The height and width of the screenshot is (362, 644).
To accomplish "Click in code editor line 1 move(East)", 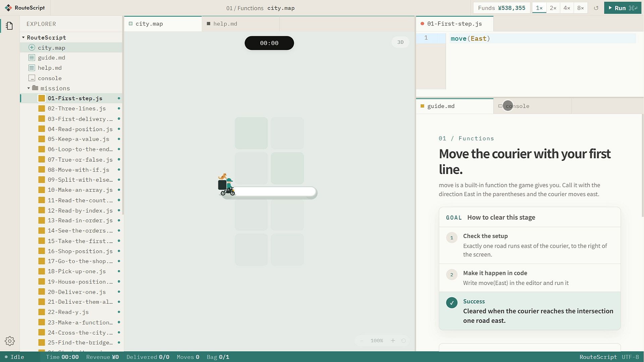I will point(470,39).
